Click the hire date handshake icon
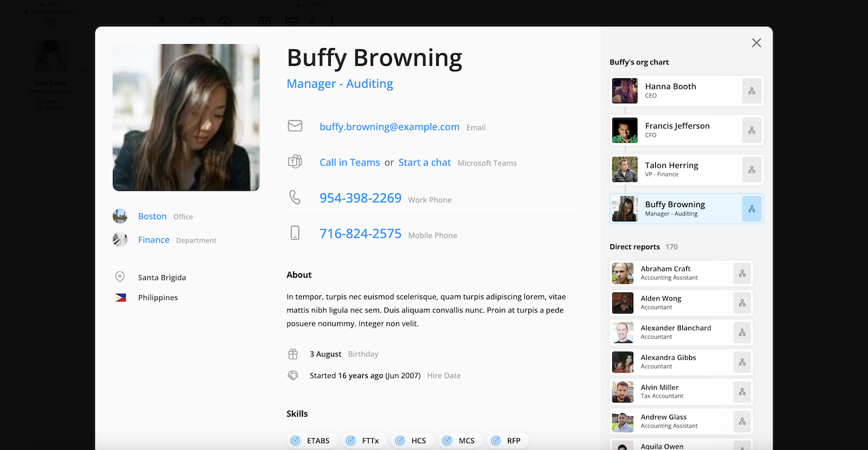Image resolution: width=868 pixels, height=450 pixels. coord(293,375)
